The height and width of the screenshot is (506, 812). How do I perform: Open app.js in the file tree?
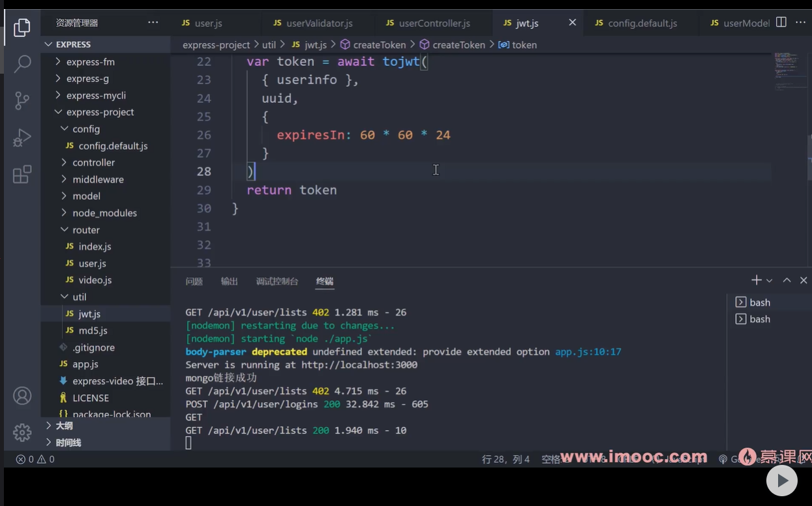pyautogui.click(x=106, y=364)
